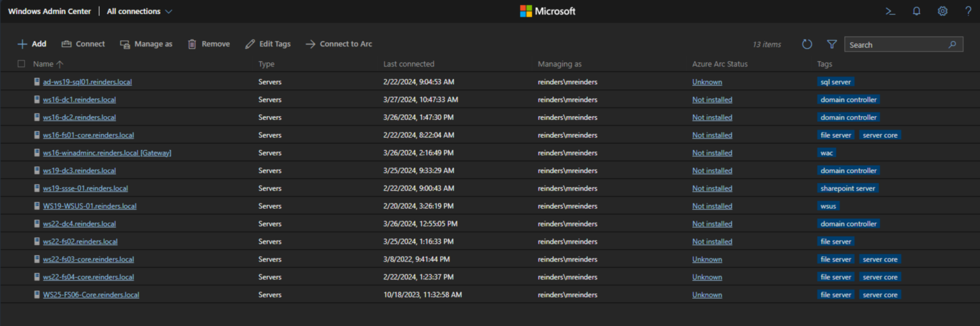Viewport: 980px width, 326px height.
Task: Click server icon beside ws19-dc3
Action: pos(37,170)
